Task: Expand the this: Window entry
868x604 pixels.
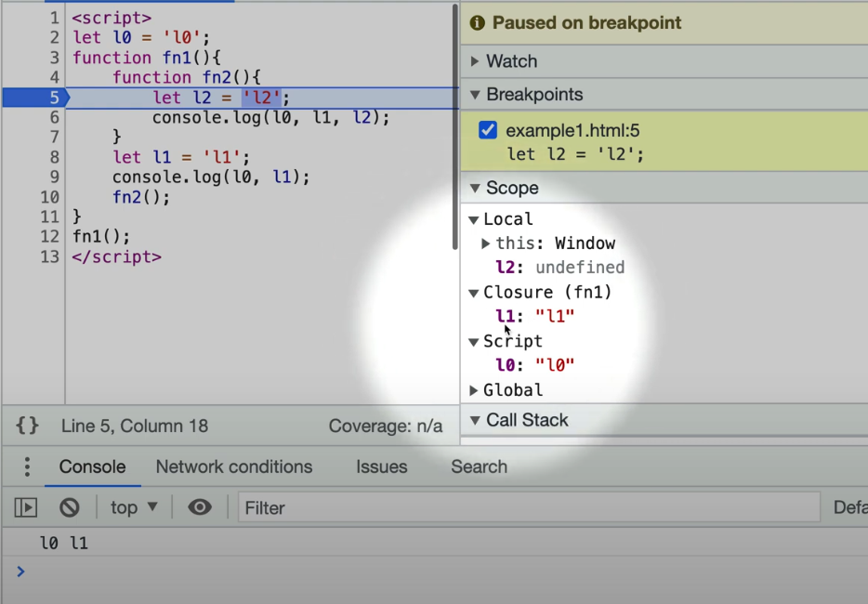Action: (x=485, y=243)
